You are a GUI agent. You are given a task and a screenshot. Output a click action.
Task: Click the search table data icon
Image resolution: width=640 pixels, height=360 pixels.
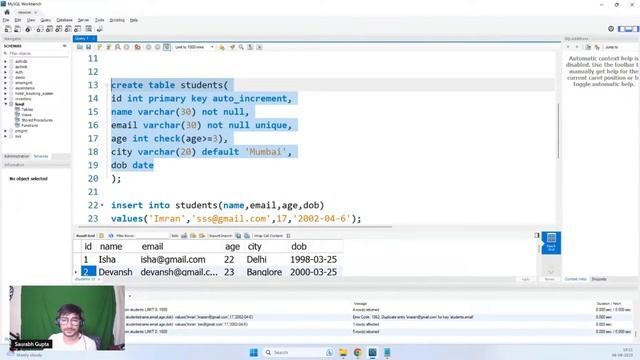tap(89, 29)
